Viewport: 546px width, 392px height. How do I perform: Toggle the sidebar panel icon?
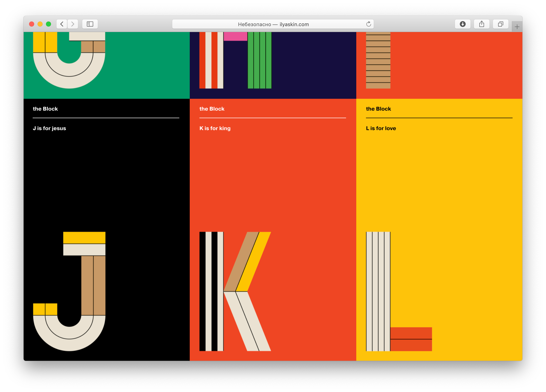point(90,24)
